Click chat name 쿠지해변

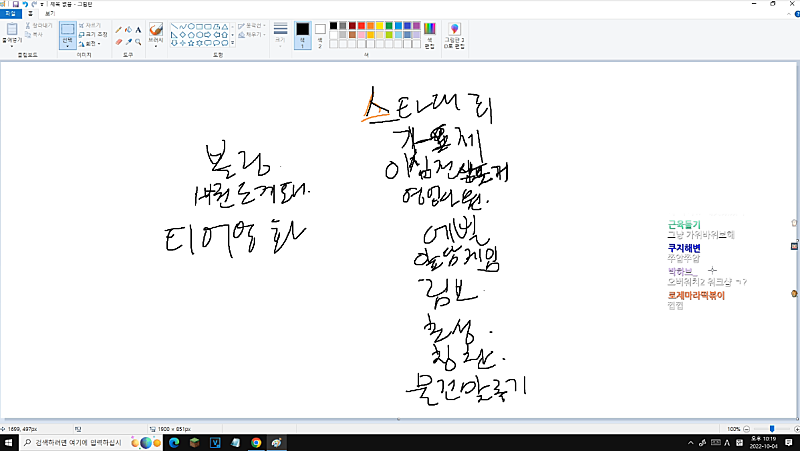(x=684, y=248)
